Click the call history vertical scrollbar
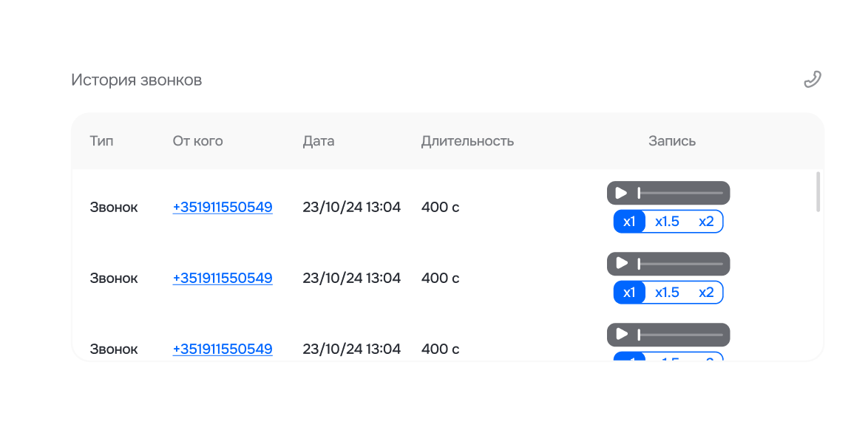 [818, 192]
